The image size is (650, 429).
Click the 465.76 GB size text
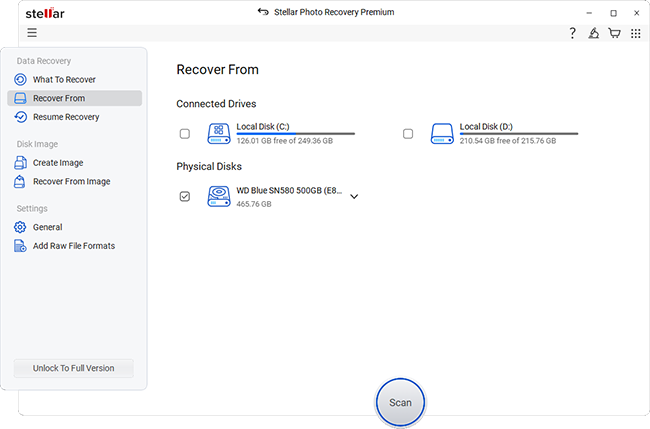(x=254, y=204)
